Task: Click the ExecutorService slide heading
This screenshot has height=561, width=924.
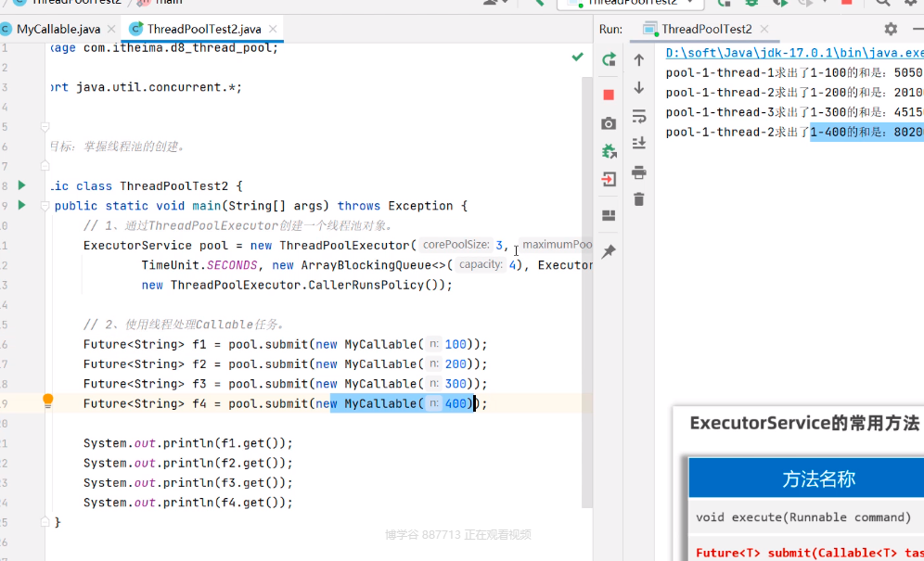Action: 804,423
